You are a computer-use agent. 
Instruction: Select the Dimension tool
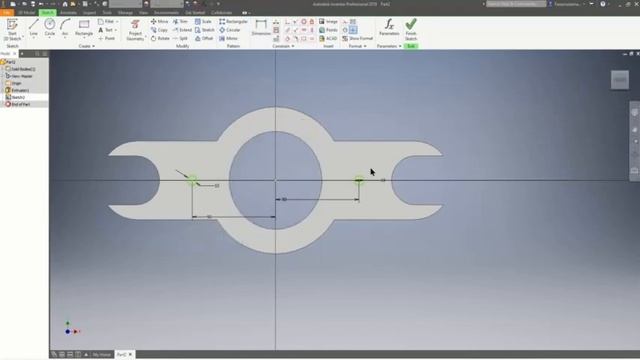coord(261,27)
